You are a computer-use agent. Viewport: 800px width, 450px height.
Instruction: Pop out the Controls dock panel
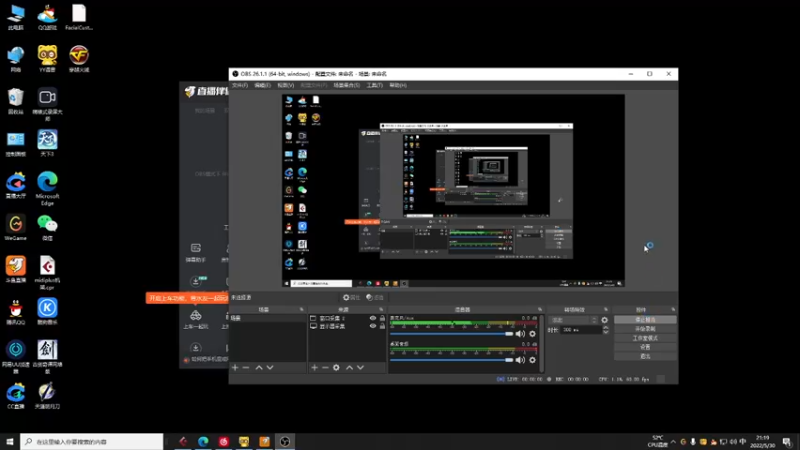pos(673,309)
